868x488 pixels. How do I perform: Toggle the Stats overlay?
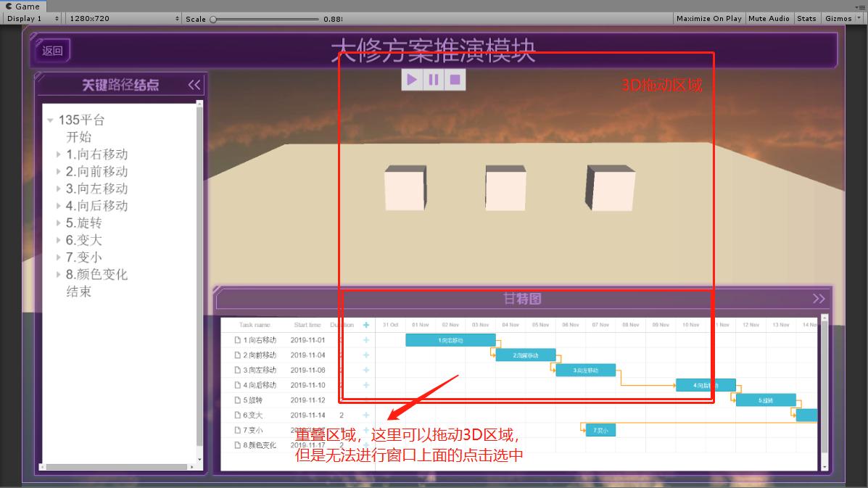pos(806,18)
